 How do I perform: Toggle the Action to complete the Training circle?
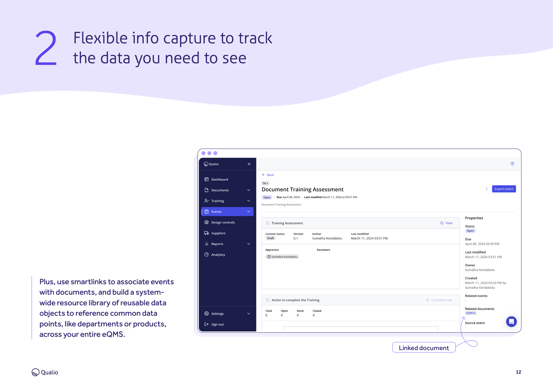point(268,300)
